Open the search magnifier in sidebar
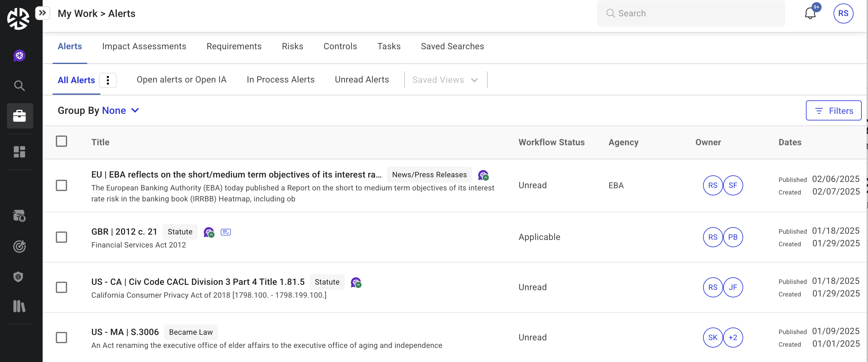The image size is (868, 362). [19, 86]
